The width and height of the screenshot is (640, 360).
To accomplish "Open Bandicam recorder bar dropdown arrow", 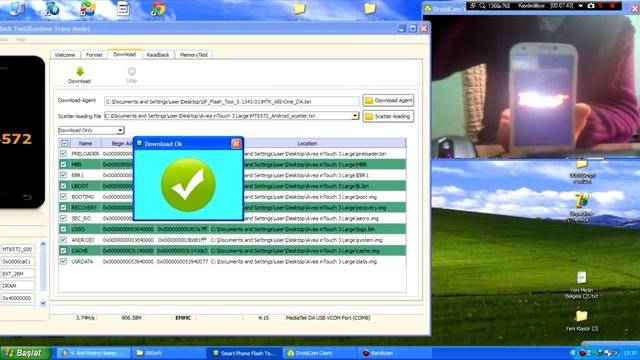I will (580, 6).
